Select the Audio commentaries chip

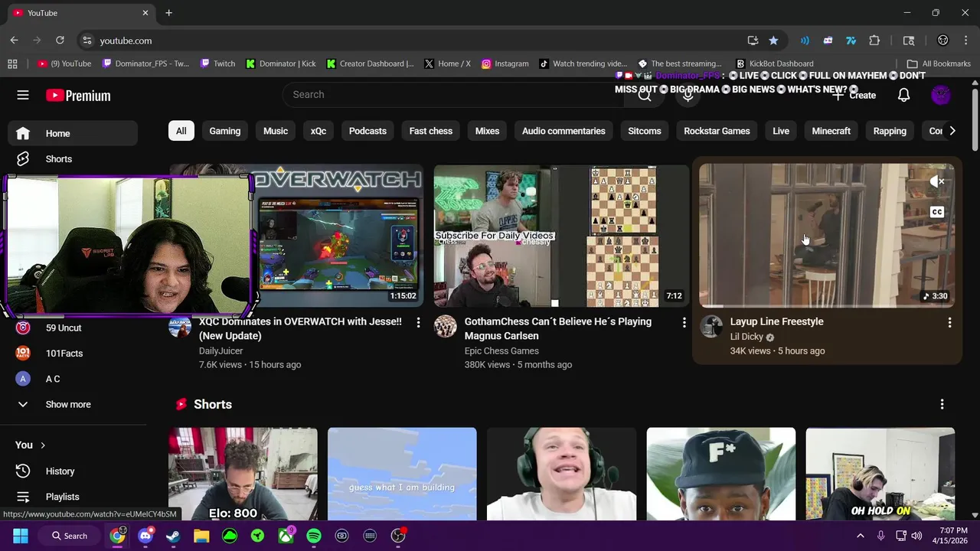click(563, 131)
